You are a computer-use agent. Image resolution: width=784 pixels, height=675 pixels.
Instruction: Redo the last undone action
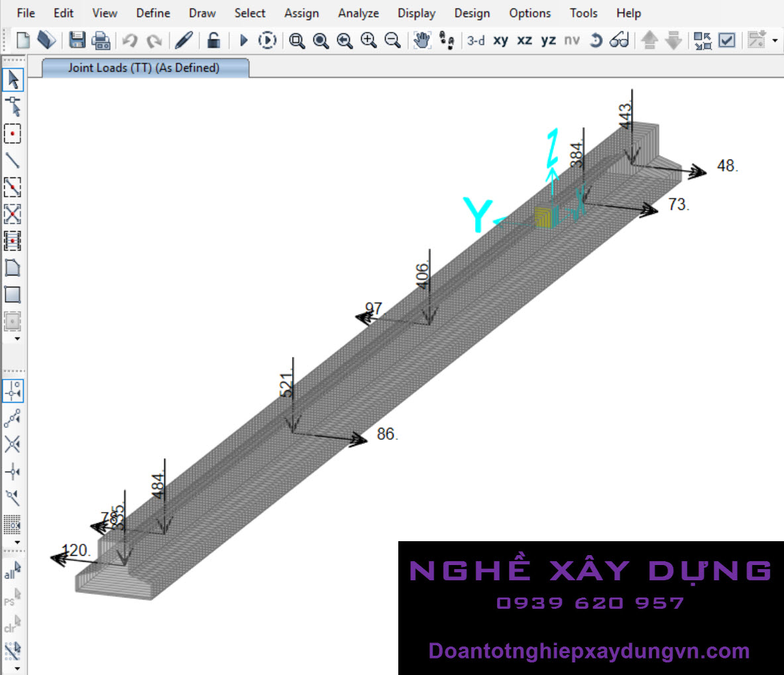[x=154, y=40]
